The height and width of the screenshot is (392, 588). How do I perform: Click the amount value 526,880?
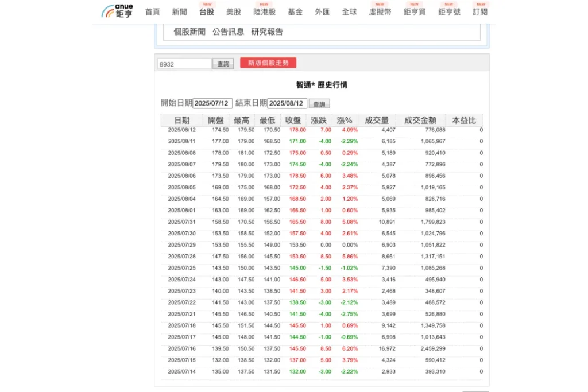click(435, 314)
